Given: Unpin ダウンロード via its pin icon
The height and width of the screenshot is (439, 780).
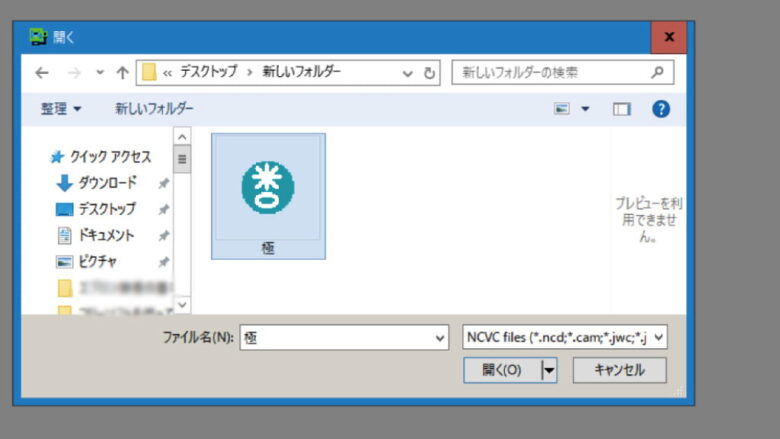Looking at the screenshot, I should tap(163, 183).
